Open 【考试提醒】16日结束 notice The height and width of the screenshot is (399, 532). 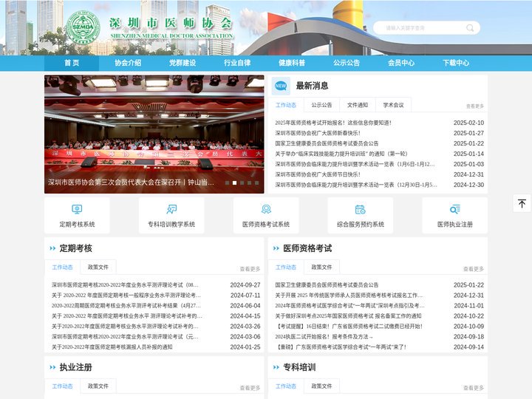pyautogui.click(x=349, y=327)
